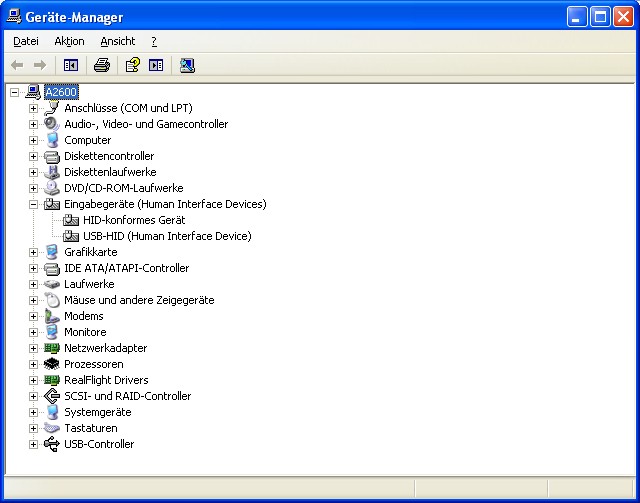640x503 pixels.
Task: Expand the IDE ATA/ATAPI-Controller branch
Action: tap(33, 268)
